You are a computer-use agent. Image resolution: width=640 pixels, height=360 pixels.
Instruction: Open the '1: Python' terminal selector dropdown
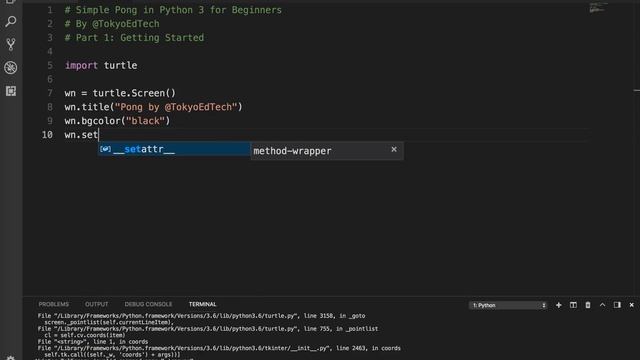pos(508,305)
